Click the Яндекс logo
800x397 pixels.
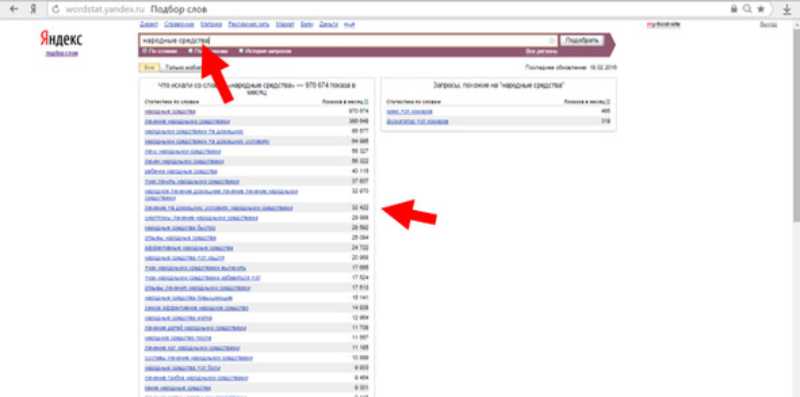[61, 39]
